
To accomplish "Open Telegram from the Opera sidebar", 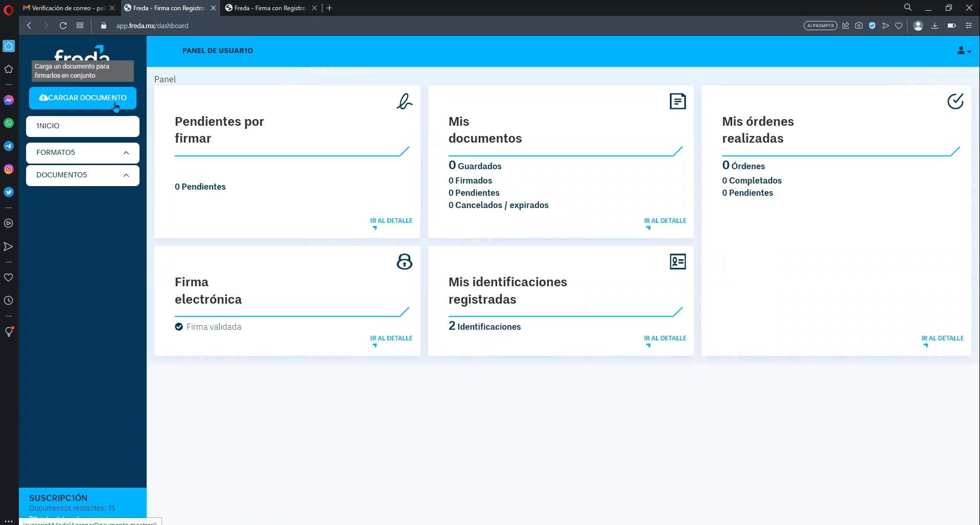I will 9,146.
